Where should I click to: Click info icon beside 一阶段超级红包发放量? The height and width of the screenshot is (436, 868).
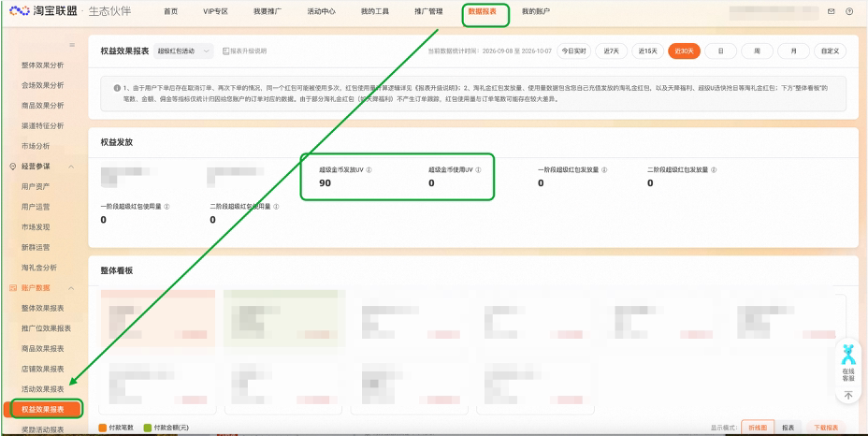pyautogui.click(x=604, y=170)
